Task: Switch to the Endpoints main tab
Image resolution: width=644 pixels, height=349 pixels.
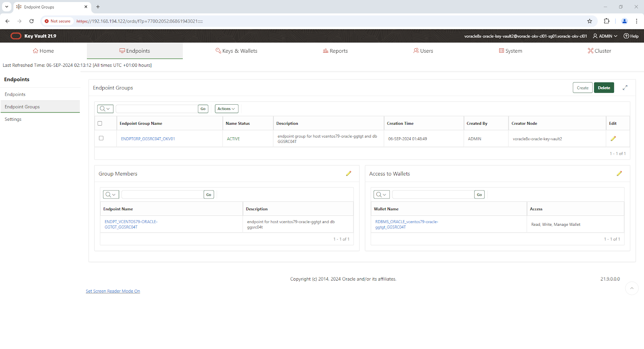Action: coord(135,51)
